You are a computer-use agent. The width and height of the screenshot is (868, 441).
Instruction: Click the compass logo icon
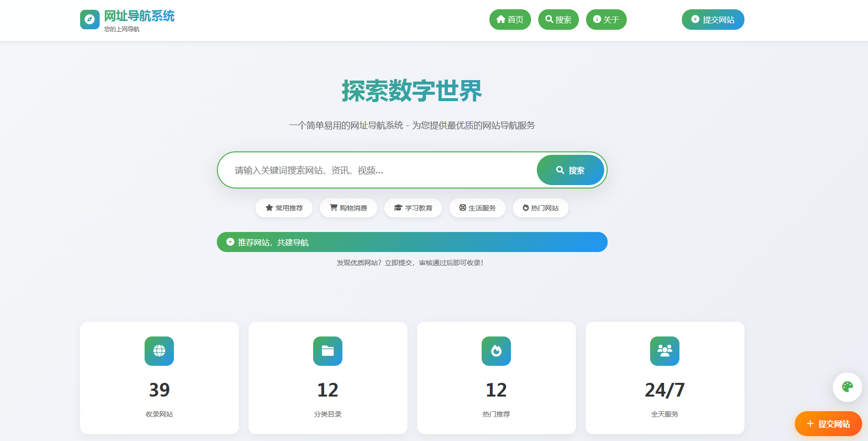(90, 20)
